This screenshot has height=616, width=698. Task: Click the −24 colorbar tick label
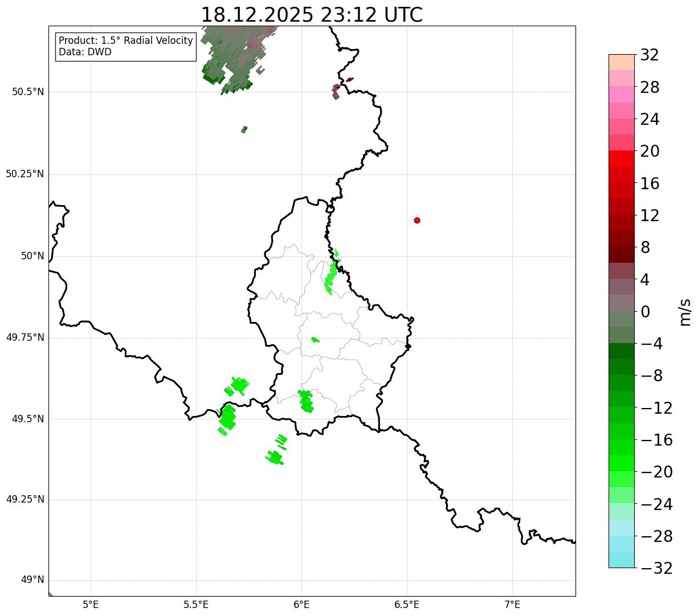(656, 504)
